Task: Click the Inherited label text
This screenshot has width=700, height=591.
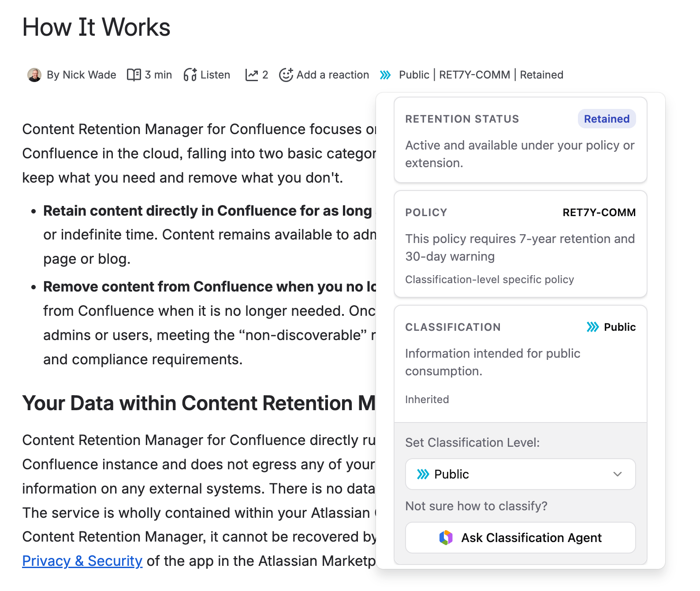Action: tap(427, 400)
